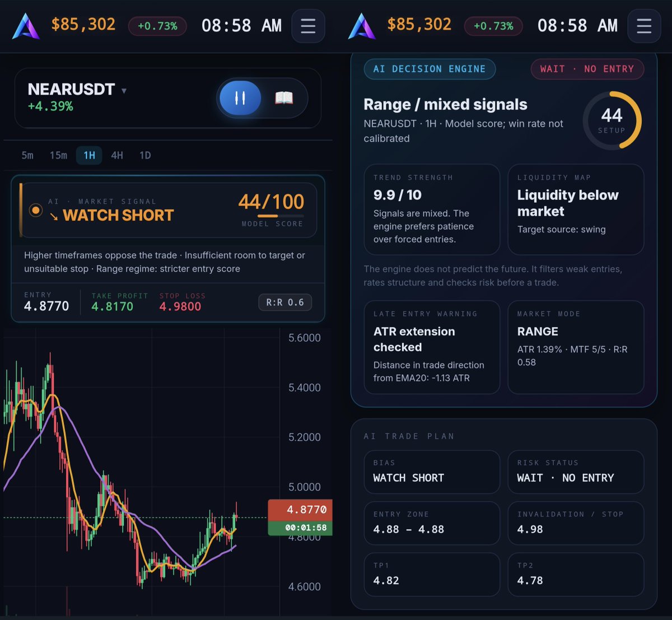Click the stop loss value 4.9800
Viewport: 672px width, 620px height.
[180, 306]
